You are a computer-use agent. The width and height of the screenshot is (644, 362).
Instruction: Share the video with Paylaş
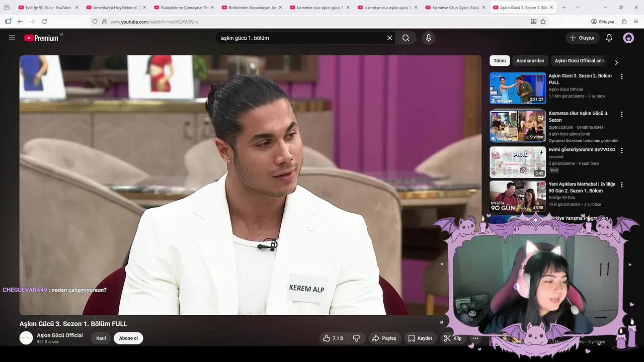coord(385,338)
